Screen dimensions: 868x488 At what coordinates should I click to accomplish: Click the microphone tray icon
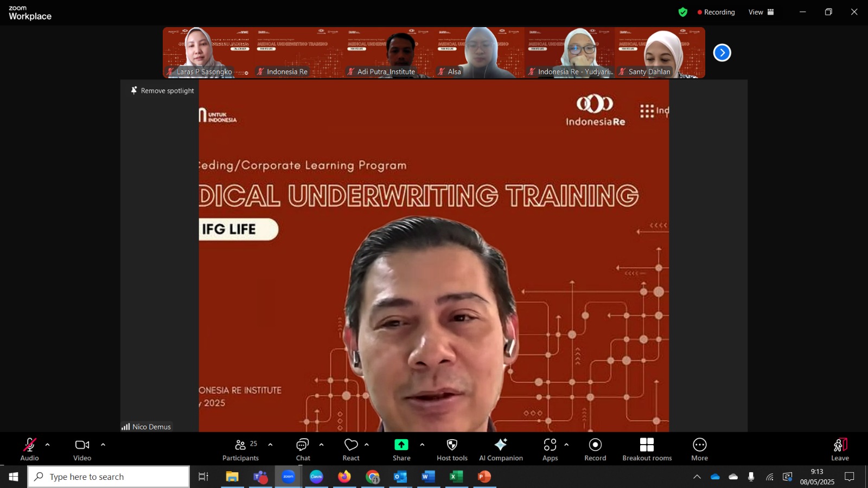[x=751, y=477]
